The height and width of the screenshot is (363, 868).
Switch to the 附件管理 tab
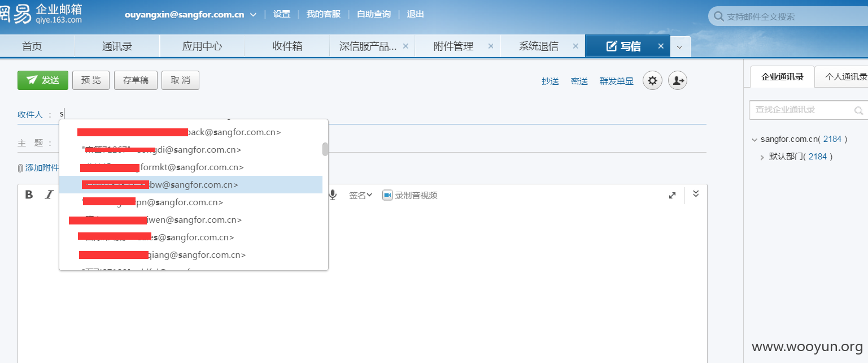click(x=453, y=46)
